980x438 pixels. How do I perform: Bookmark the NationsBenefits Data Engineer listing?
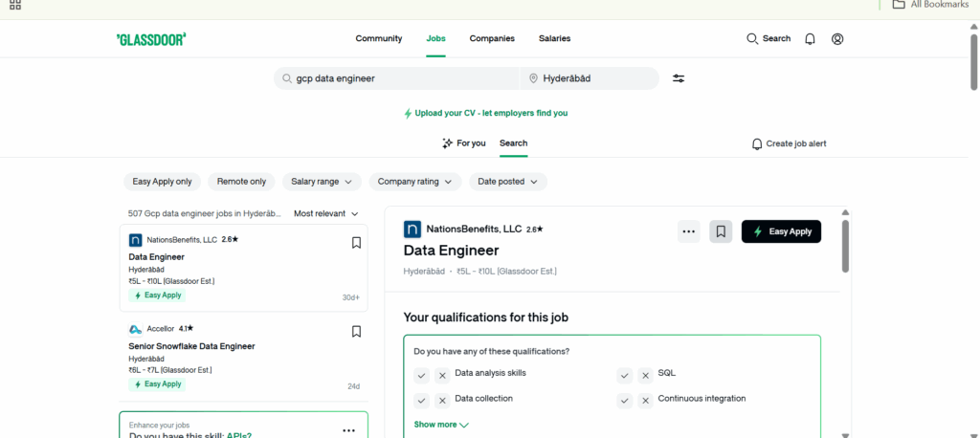click(356, 243)
